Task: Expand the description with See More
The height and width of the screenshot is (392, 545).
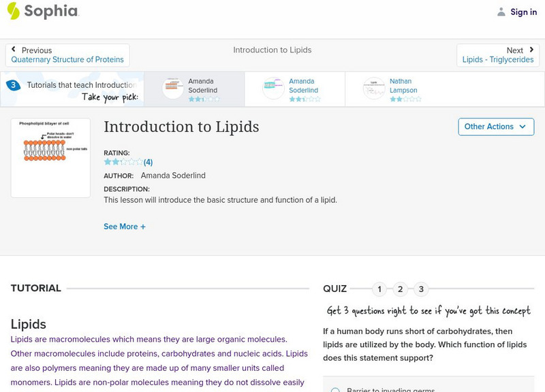Action: point(124,226)
